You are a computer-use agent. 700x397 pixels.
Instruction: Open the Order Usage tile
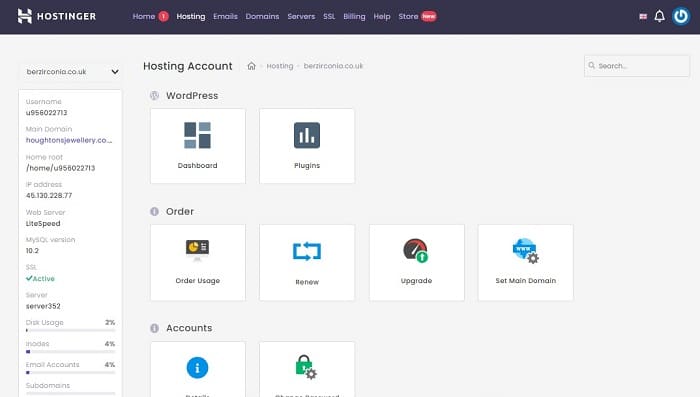coord(198,263)
